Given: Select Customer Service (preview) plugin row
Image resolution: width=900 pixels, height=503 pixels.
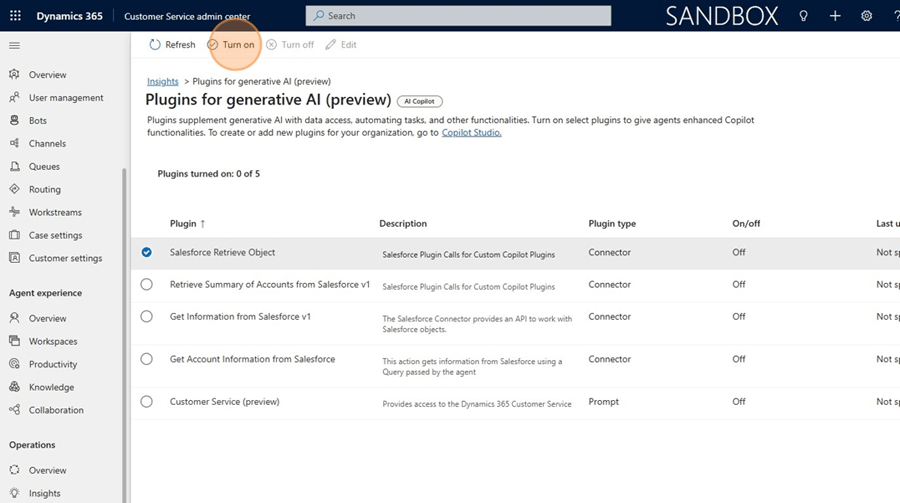Looking at the screenshot, I should tap(147, 402).
